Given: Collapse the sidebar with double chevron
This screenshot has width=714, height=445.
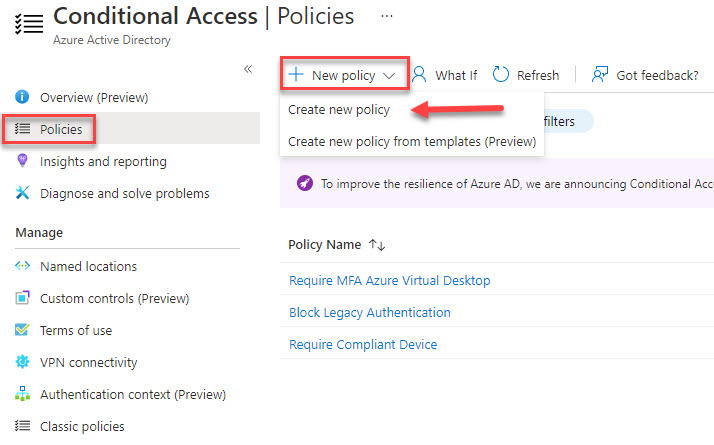Looking at the screenshot, I should pos(248,69).
